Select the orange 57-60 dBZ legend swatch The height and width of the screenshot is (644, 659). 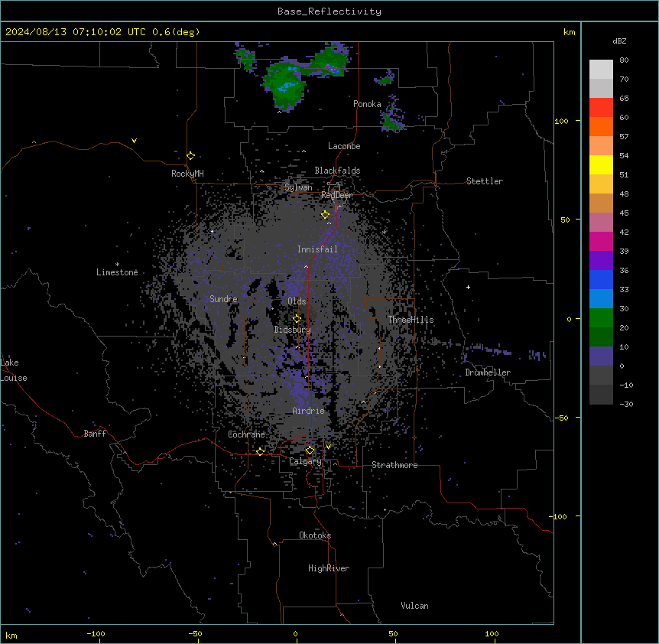coord(601,126)
